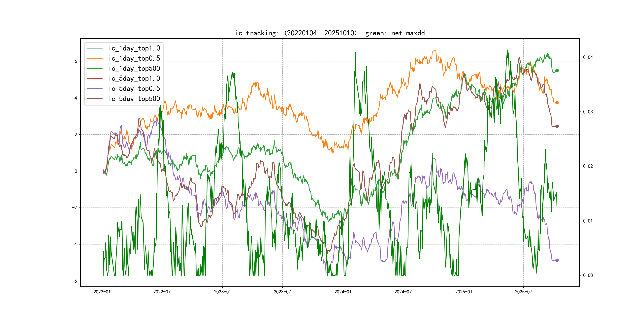Click the red ic_5day_top1.0 legend line
The height and width of the screenshot is (322, 644).
(94, 78)
